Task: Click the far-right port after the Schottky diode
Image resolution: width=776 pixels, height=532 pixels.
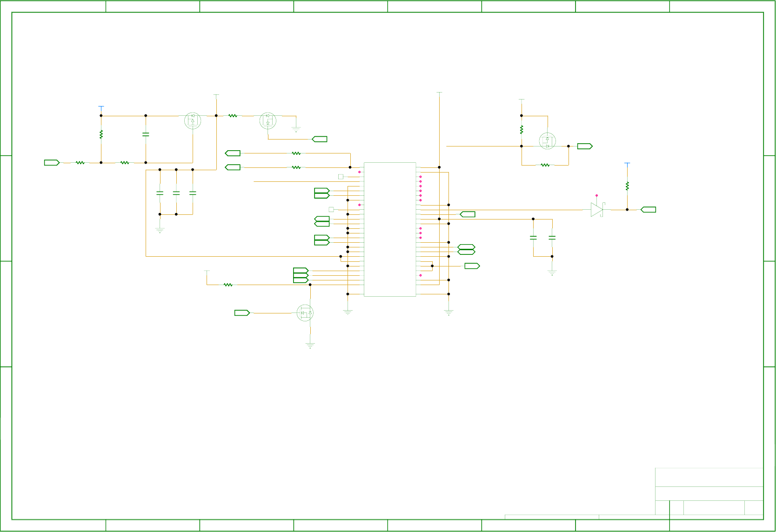Action: click(648, 210)
